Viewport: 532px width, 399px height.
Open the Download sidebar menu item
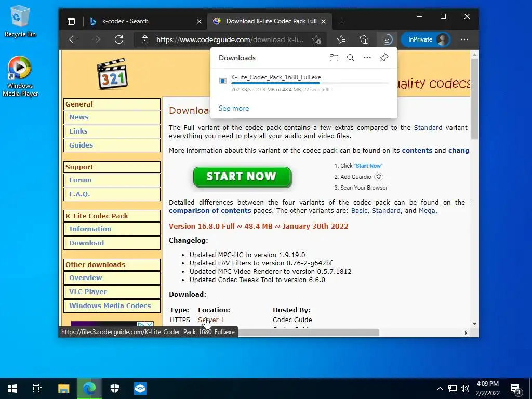click(112, 243)
